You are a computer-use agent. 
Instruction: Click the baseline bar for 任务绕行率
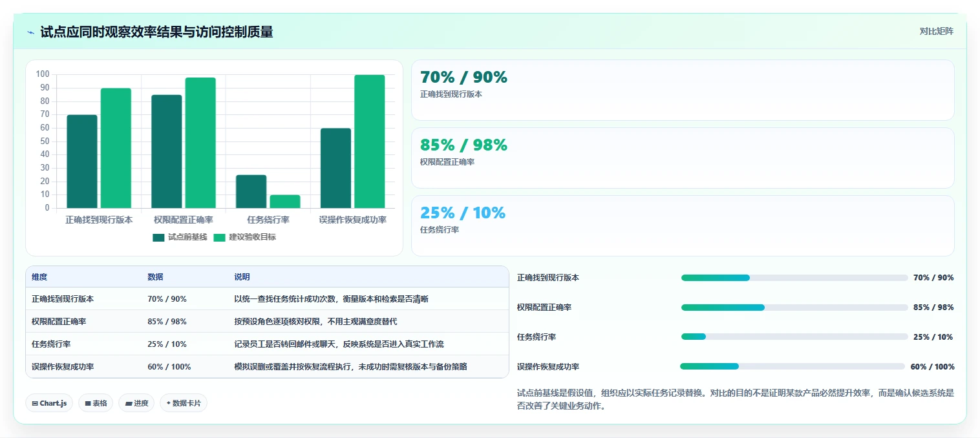[x=251, y=191]
